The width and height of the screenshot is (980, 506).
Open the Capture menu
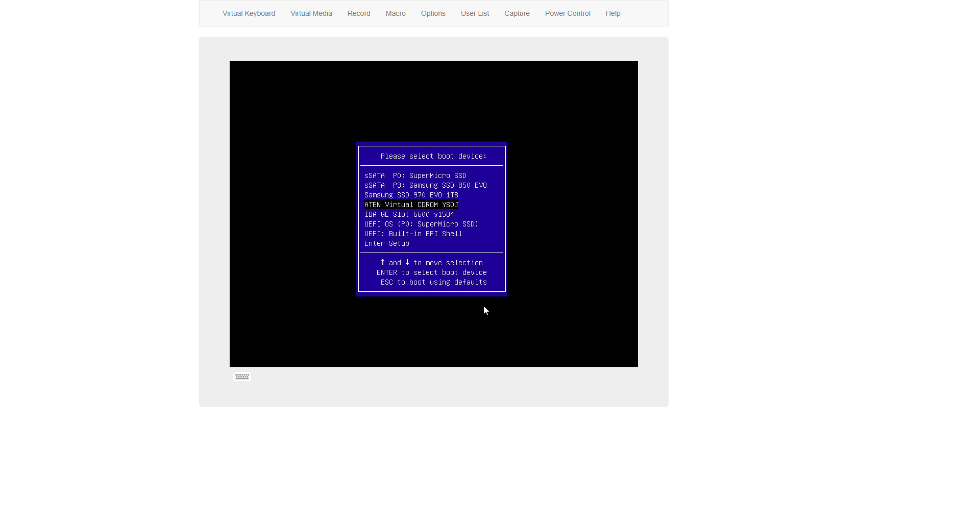point(517,13)
